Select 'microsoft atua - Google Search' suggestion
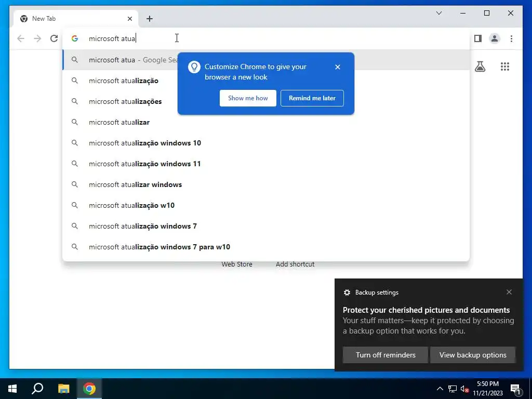Viewport: 532px width, 399px height. [267, 60]
